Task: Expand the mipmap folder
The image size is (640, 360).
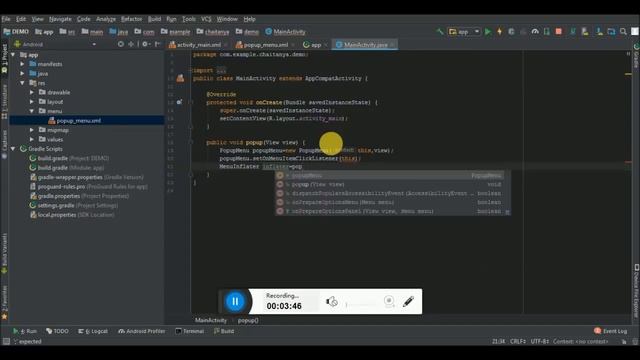Action: [x=32, y=130]
